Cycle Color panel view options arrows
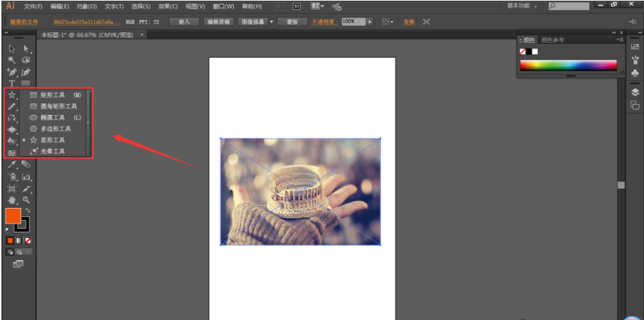644x320 pixels. click(521, 40)
